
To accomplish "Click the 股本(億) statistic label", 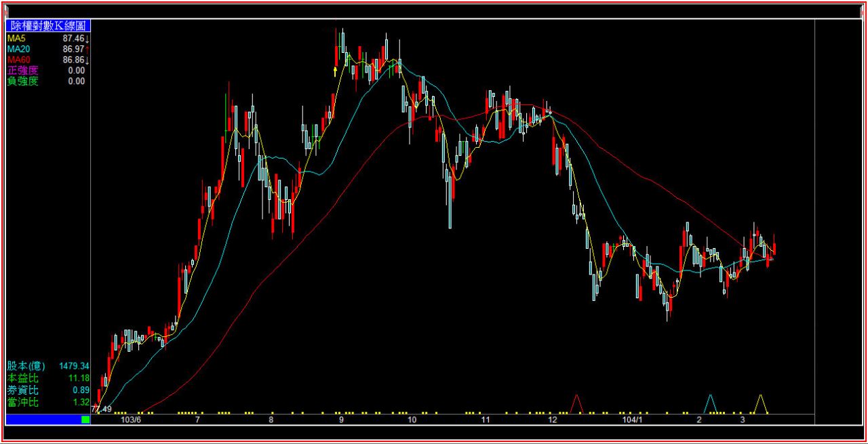I will (x=26, y=366).
